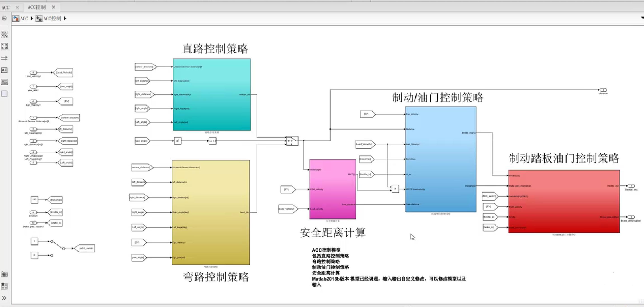Click the navigate back arrow icon
The height and width of the screenshot is (307, 644).
pos(4,18)
